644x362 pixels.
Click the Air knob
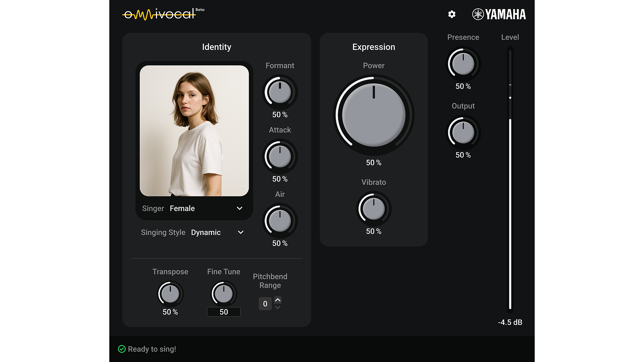coord(280,221)
